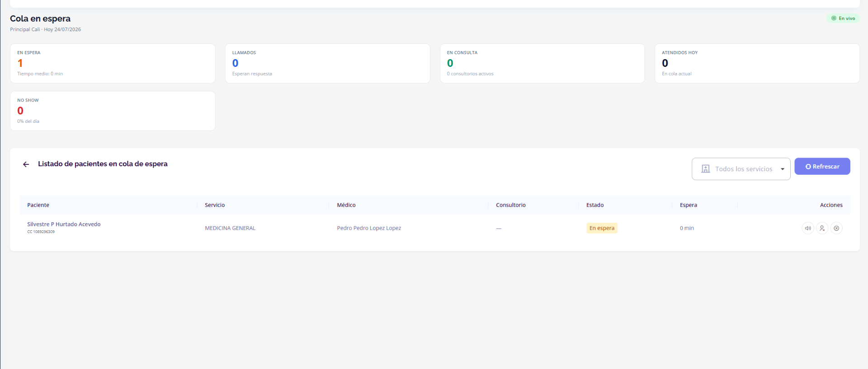
Task: Click 0 consultorios activos caption
Action: [x=470, y=74]
